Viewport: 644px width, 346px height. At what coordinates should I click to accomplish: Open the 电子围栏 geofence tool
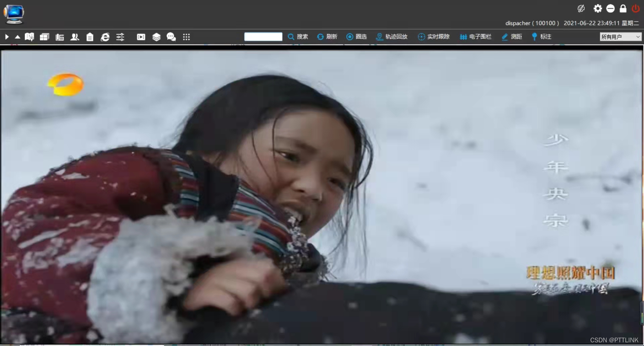pos(476,37)
